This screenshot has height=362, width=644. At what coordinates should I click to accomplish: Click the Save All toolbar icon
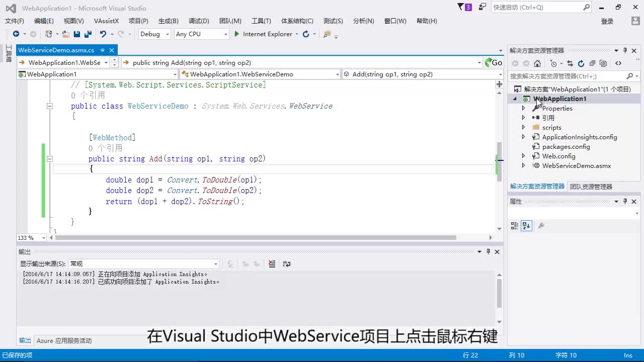click(x=88, y=34)
